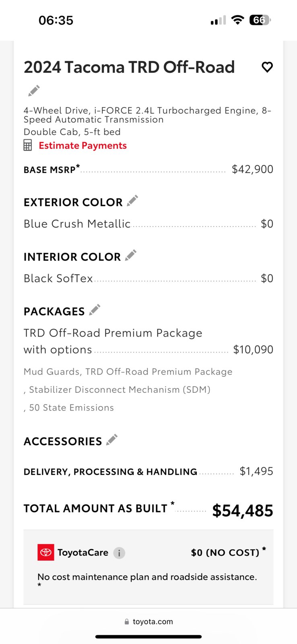Edit Accessories via pencil icon
Viewport: 297px width, 644px height.
pos(112,440)
